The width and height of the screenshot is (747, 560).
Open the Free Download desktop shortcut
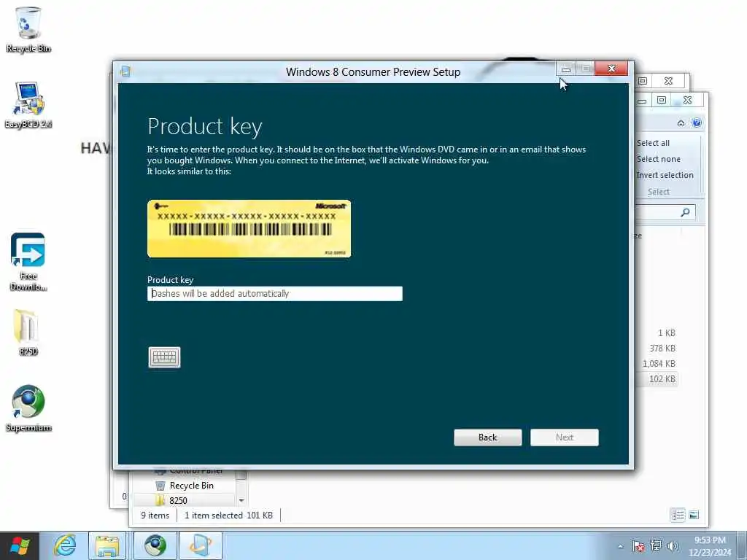pos(28,262)
